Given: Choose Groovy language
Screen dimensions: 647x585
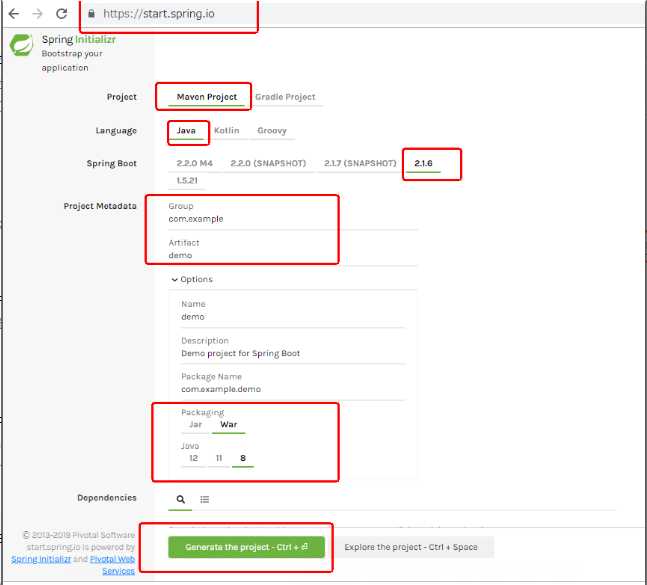Looking at the screenshot, I should 272,131.
